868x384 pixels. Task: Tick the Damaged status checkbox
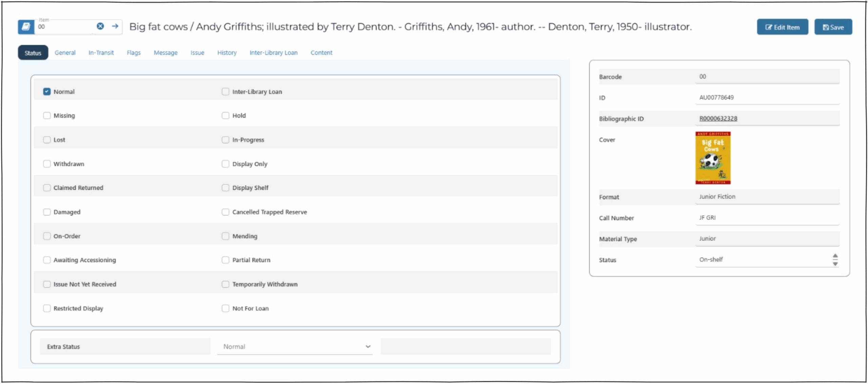[47, 212]
